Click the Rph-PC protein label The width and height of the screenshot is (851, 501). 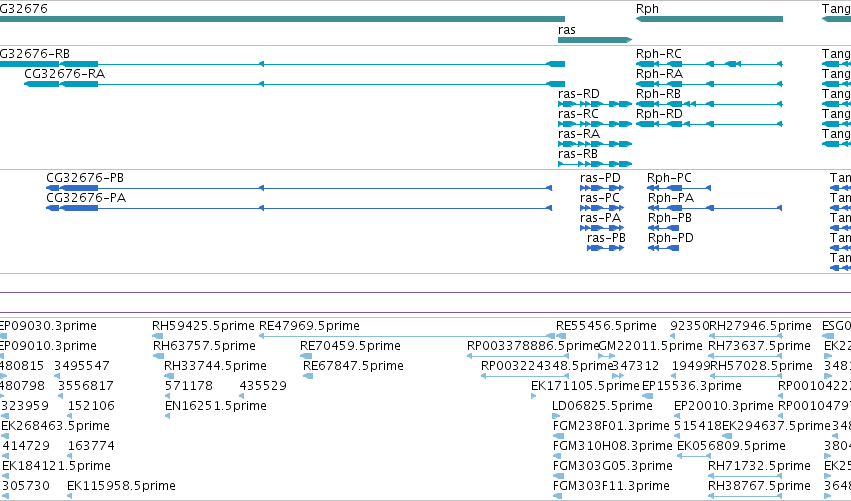tap(669, 178)
